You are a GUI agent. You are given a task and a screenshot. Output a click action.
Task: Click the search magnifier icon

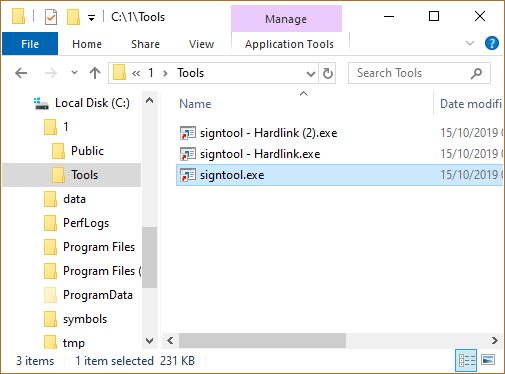[x=476, y=73]
